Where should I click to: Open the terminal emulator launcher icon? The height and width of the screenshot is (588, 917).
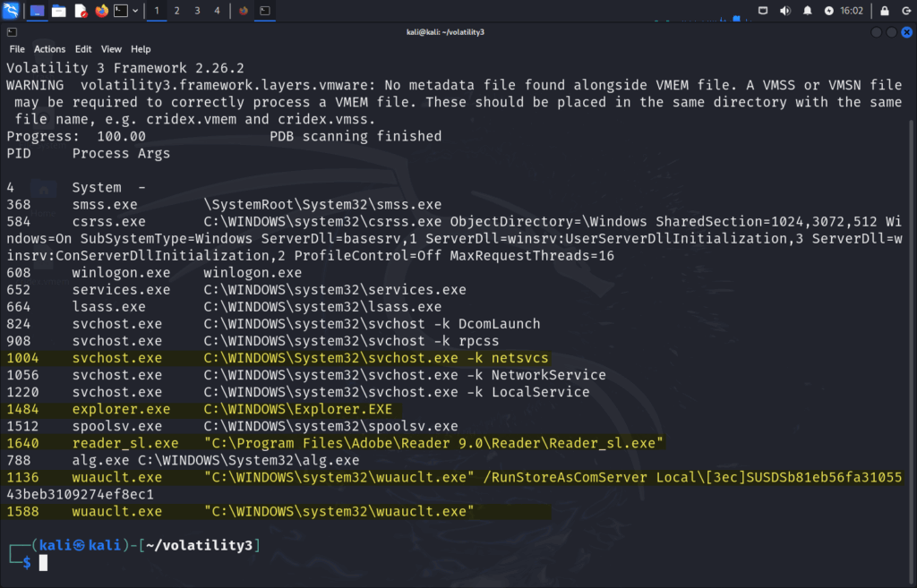(121, 11)
